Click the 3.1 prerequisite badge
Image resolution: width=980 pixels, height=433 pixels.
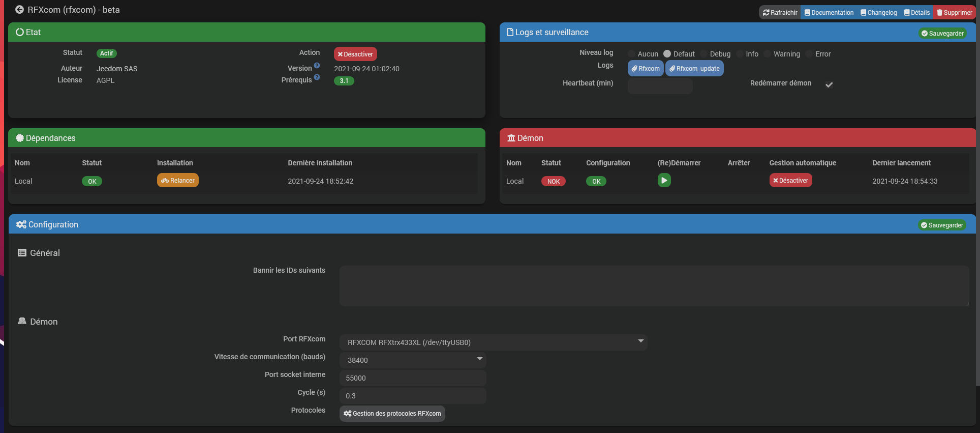pyautogui.click(x=344, y=81)
